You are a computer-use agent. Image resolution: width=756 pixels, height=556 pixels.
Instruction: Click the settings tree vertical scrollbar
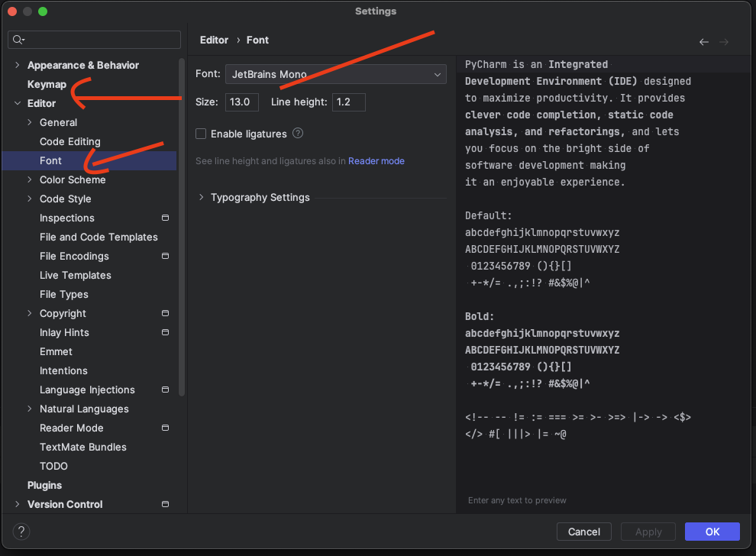(x=182, y=229)
